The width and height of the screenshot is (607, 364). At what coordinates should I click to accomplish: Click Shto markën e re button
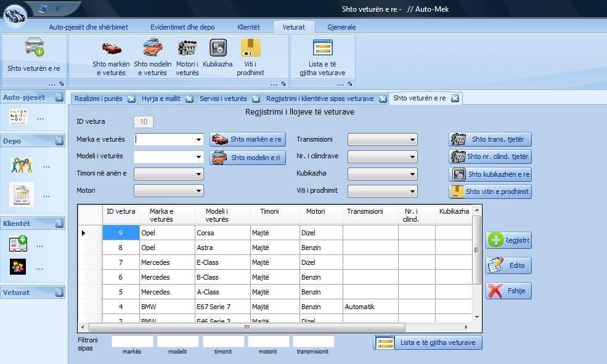(x=248, y=139)
